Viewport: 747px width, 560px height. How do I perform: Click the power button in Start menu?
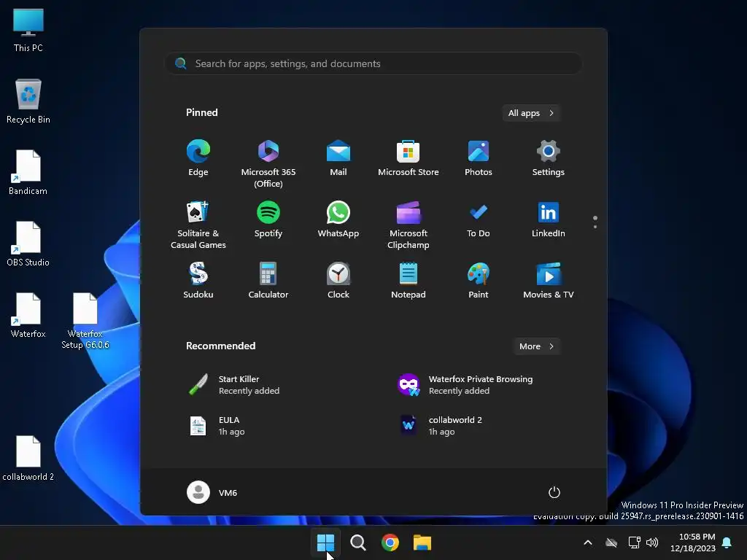[554, 492]
